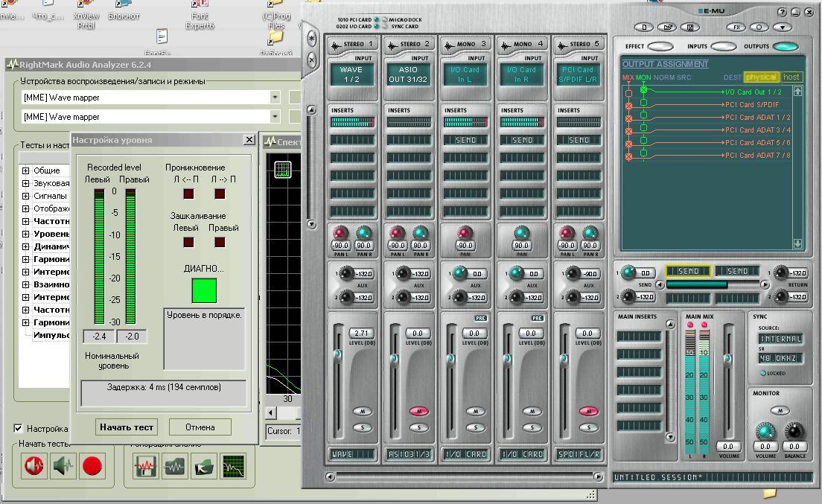Click the down-triangle button in E-MU toolbar

782,28
